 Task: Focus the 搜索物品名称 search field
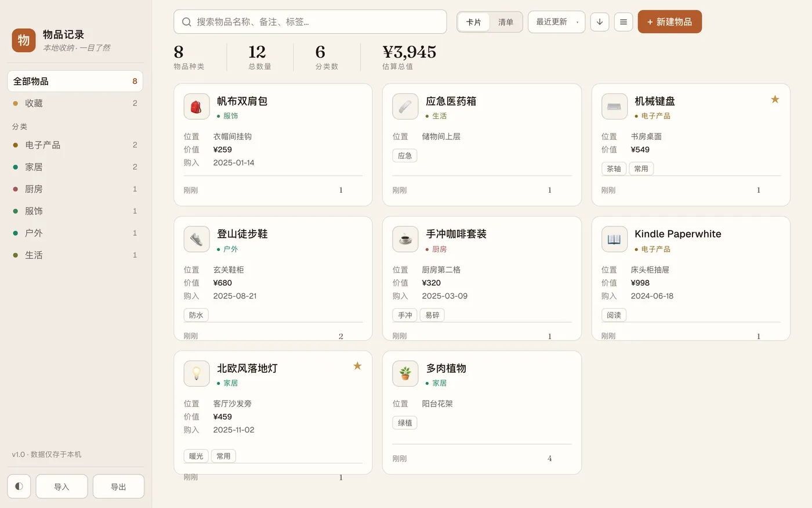310,22
